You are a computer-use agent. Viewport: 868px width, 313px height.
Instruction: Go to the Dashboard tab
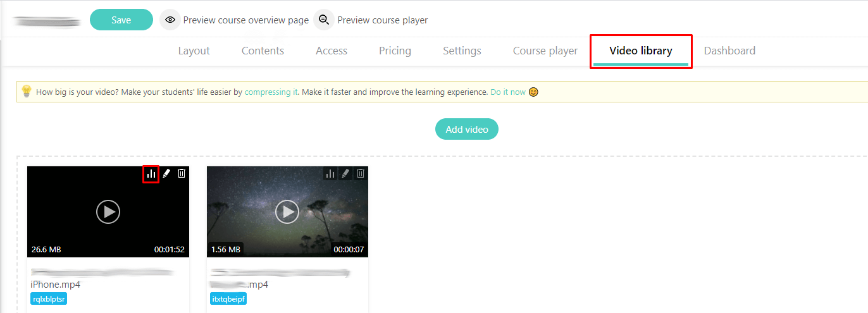[x=729, y=51]
